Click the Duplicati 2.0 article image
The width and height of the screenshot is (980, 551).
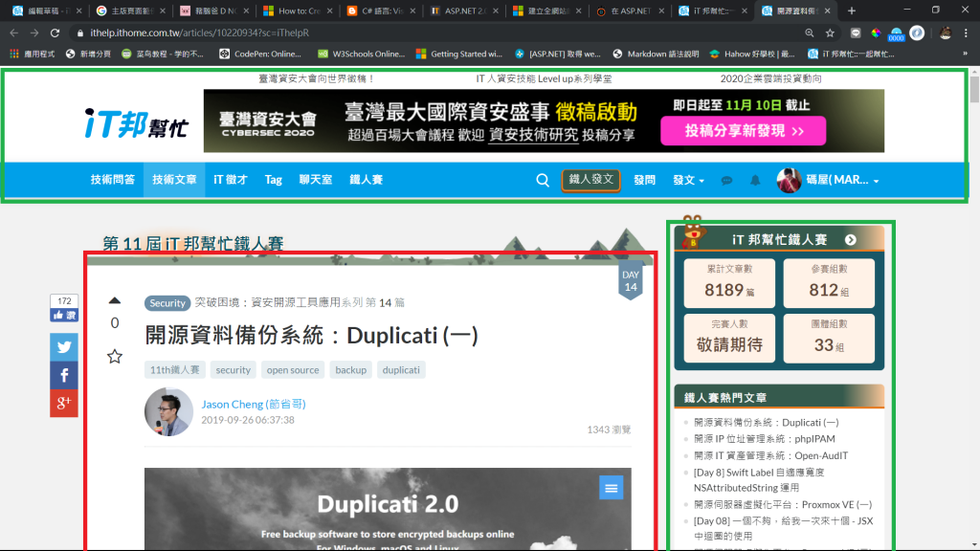(388, 509)
